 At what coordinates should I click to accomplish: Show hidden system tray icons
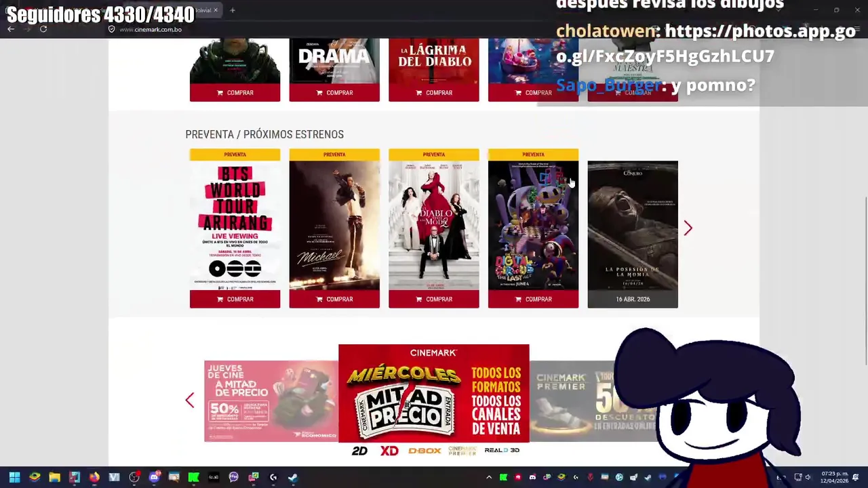point(489,477)
